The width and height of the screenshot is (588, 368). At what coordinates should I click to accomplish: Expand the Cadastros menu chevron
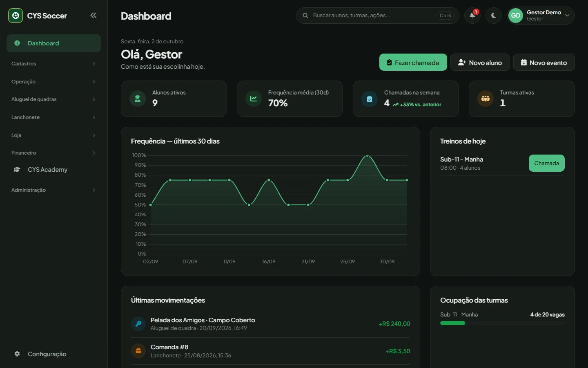[x=94, y=64]
